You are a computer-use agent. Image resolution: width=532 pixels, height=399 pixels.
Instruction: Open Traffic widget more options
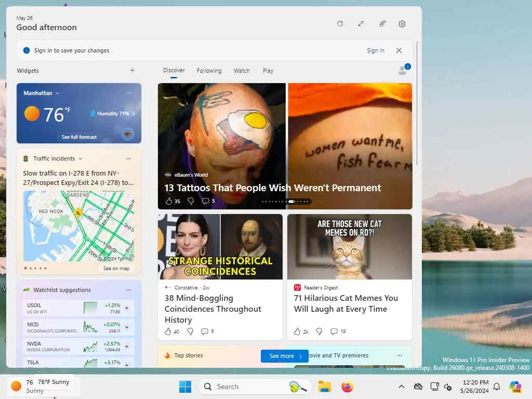(x=129, y=158)
